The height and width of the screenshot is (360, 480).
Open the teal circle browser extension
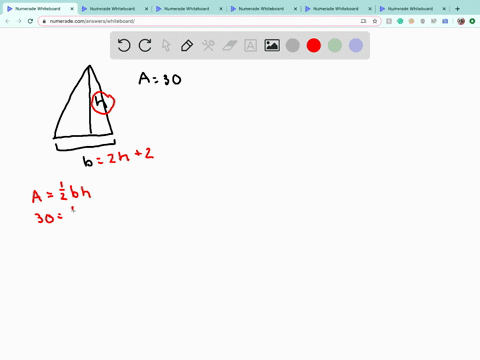click(x=400, y=21)
